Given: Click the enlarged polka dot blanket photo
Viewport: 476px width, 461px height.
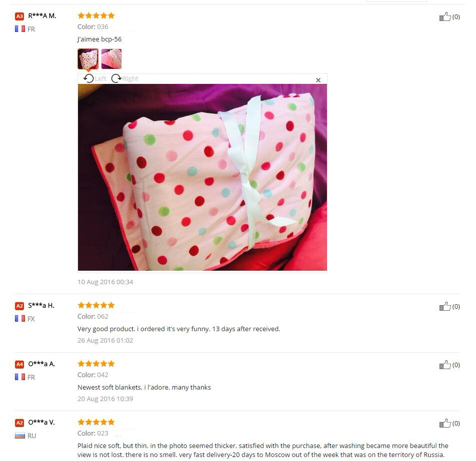Looking at the screenshot, I should pyautogui.click(x=202, y=177).
